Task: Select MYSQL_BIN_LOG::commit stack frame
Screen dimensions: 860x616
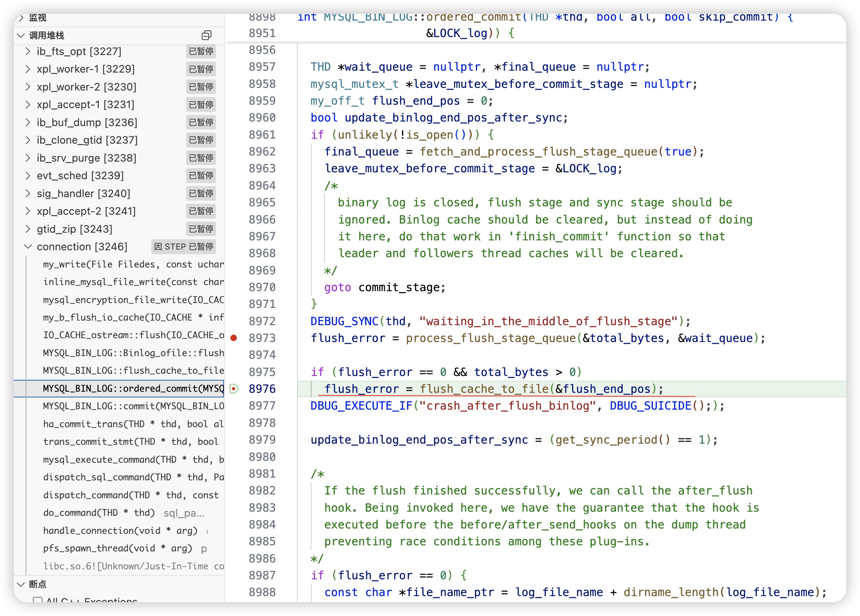Action: tap(133, 406)
